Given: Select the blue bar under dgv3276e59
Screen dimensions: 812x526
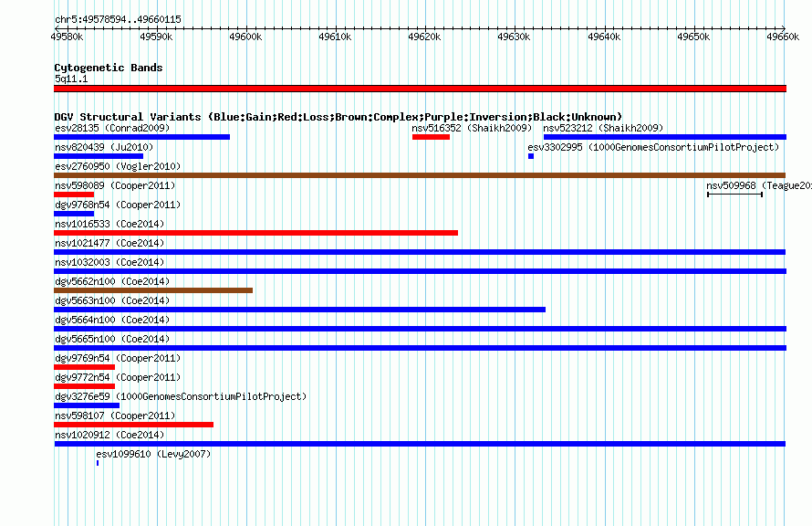Looking at the screenshot, I should pyautogui.click(x=87, y=405).
